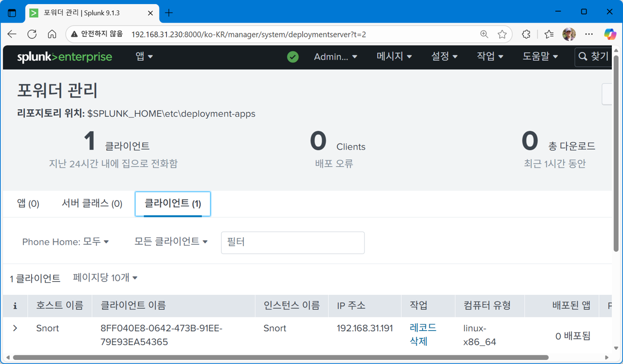The width and height of the screenshot is (623, 364).
Task: Click the browser back arrow icon
Action: pyautogui.click(x=12, y=34)
